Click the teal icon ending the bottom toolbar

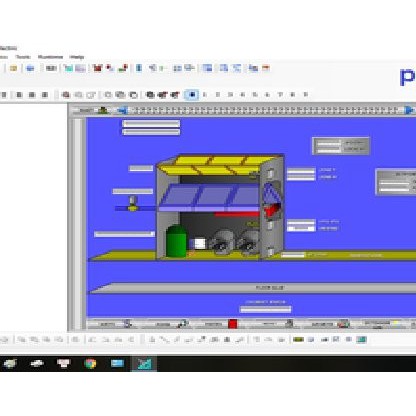pos(362,340)
